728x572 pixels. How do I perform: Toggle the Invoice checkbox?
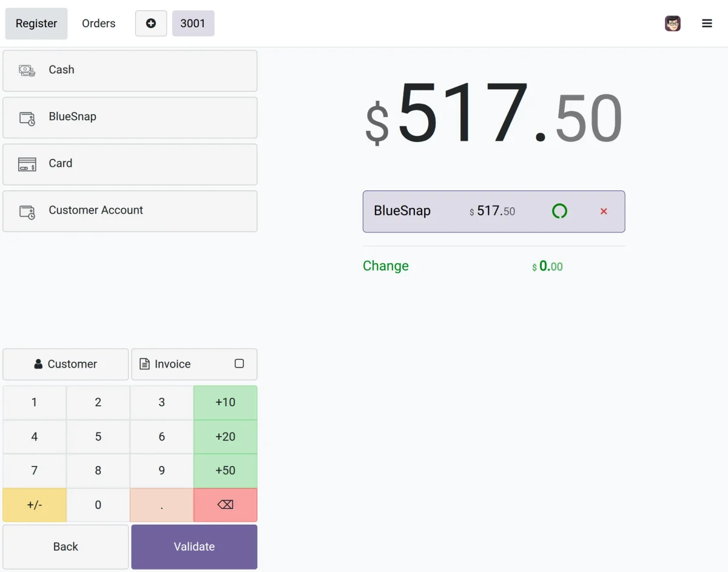239,364
